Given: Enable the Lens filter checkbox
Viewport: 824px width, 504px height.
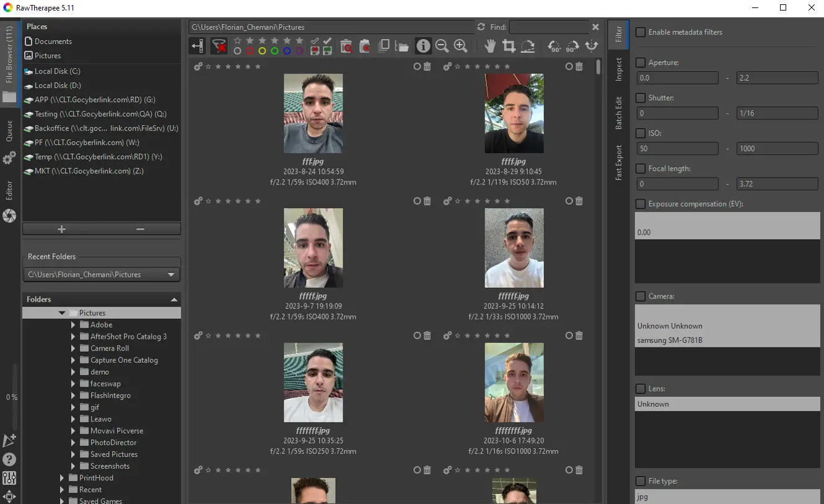Looking at the screenshot, I should pos(641,389).
